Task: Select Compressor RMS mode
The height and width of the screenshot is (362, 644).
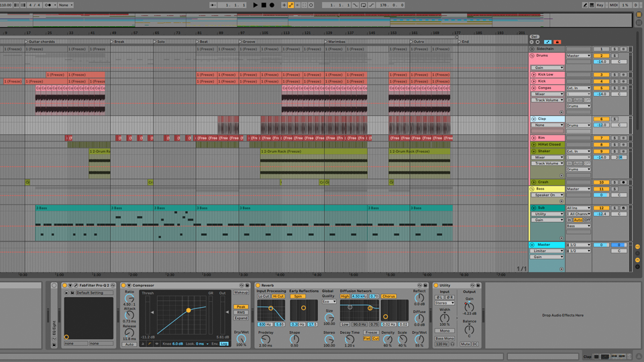Action: point(241,312)
